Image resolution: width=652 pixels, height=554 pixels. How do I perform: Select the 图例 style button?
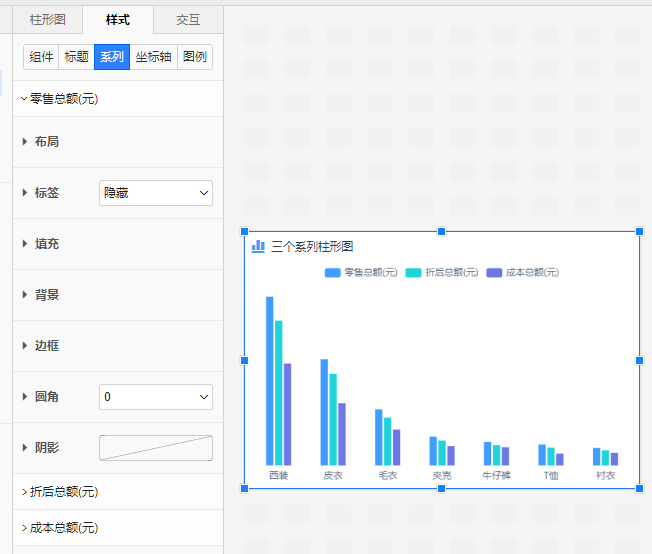(x=195, y=57)
